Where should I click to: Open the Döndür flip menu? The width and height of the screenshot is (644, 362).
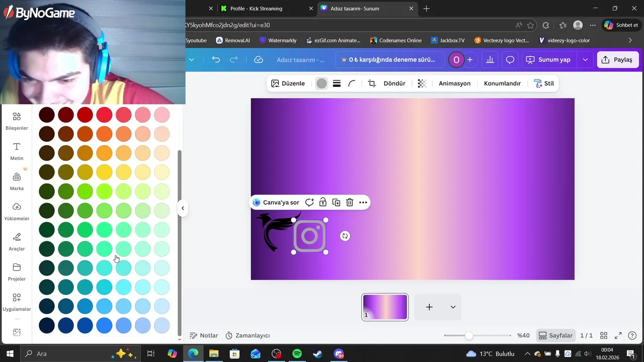pos(394,83)
